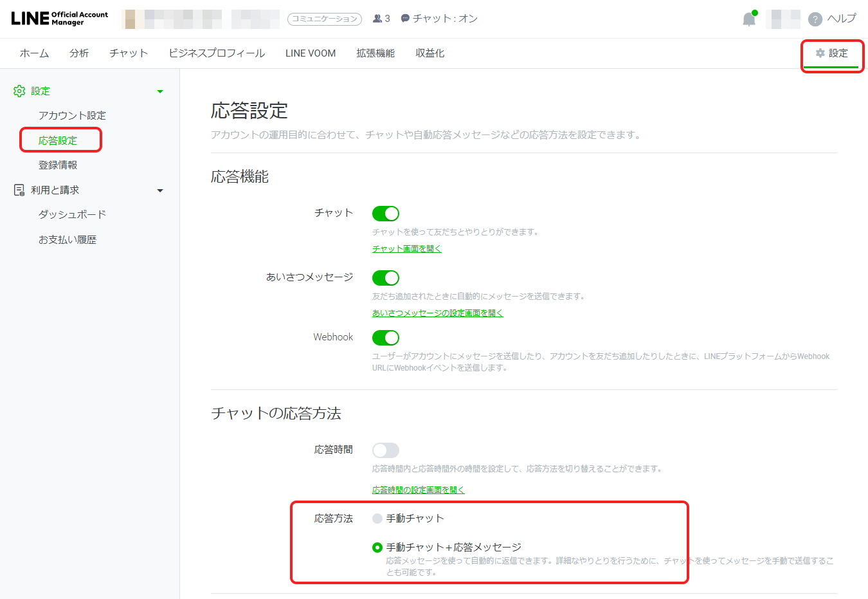Open ヘルプ via the question mark icon

point(815,19)
